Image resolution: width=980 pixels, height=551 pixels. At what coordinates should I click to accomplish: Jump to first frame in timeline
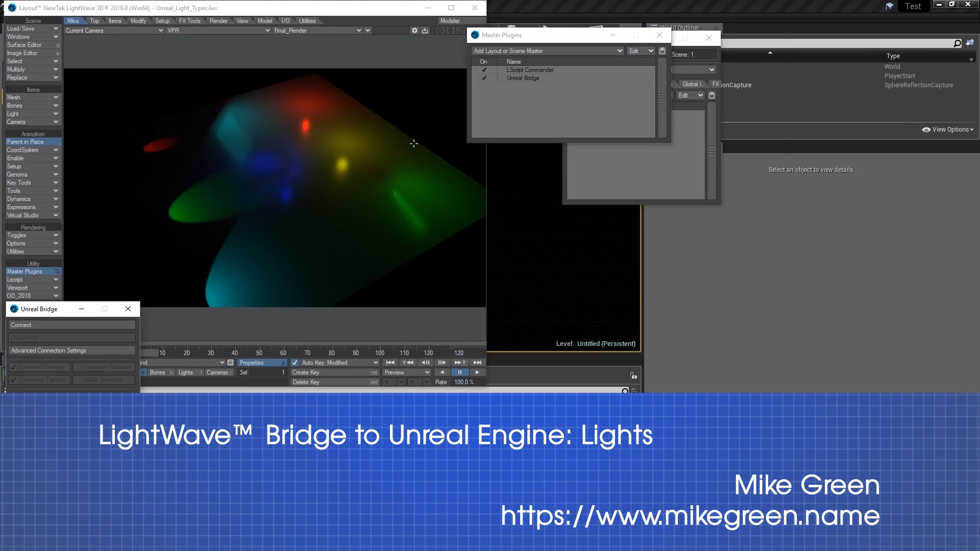[x=390, y=363]
